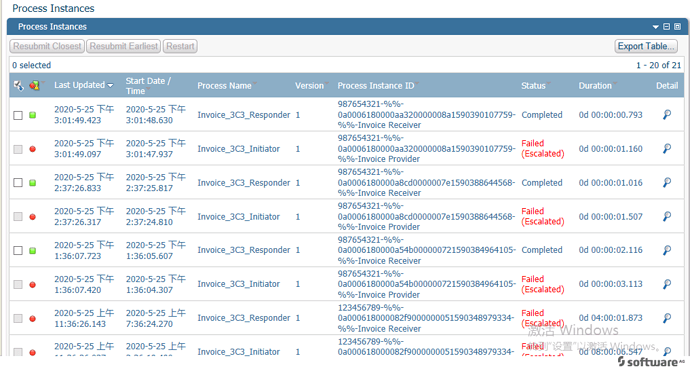The image size is (690, 369).
Task: Open detail icon for Completed 1:36:07.723 row
Action: (x=667, y=250)
